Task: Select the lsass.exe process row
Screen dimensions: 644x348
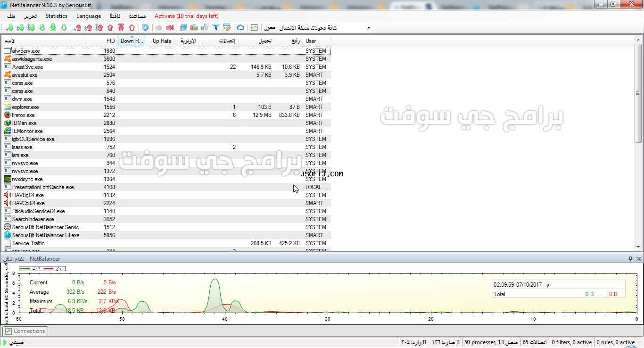Action: (166, 147)
